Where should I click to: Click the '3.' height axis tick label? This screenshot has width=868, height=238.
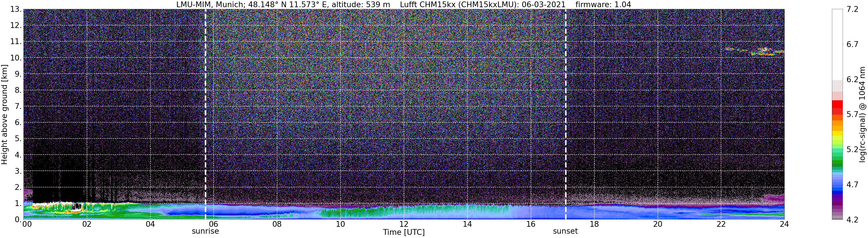tap(18, 171)
